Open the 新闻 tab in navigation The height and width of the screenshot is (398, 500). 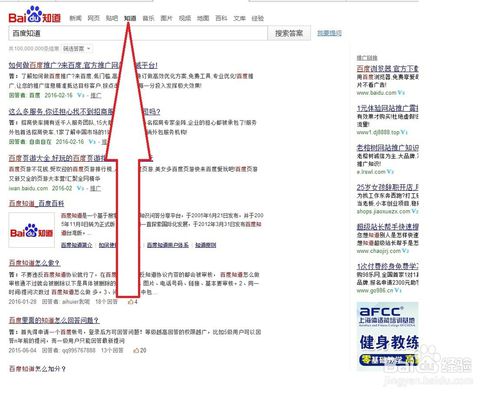(75, 18)
